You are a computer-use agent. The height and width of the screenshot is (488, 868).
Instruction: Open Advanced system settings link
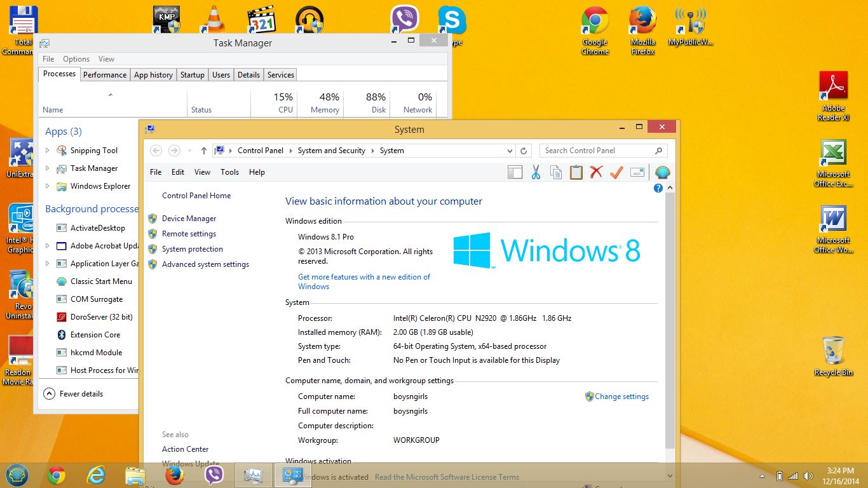click(205, 264)
